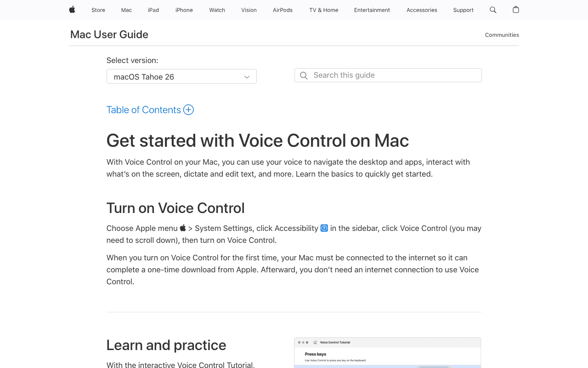Viewport: 588px width, 368px height.
Task: Open the macOS Tahoe 26 version selector
Action: [x=181, y=76]
